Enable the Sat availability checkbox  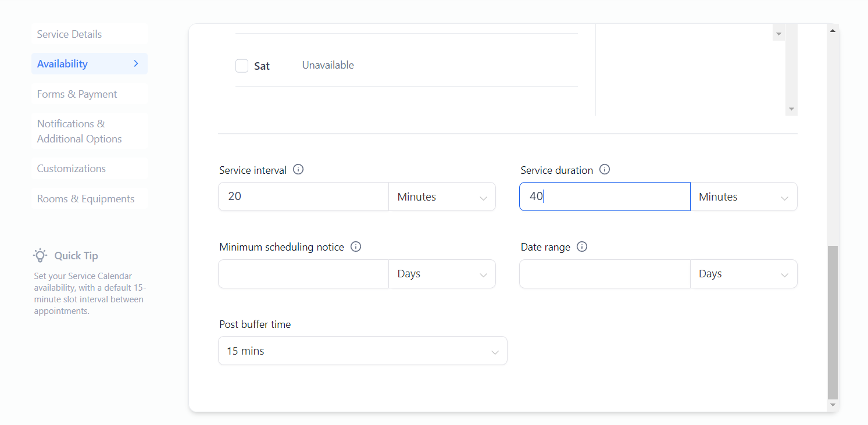pyautogui.click(x=242, y=66)
